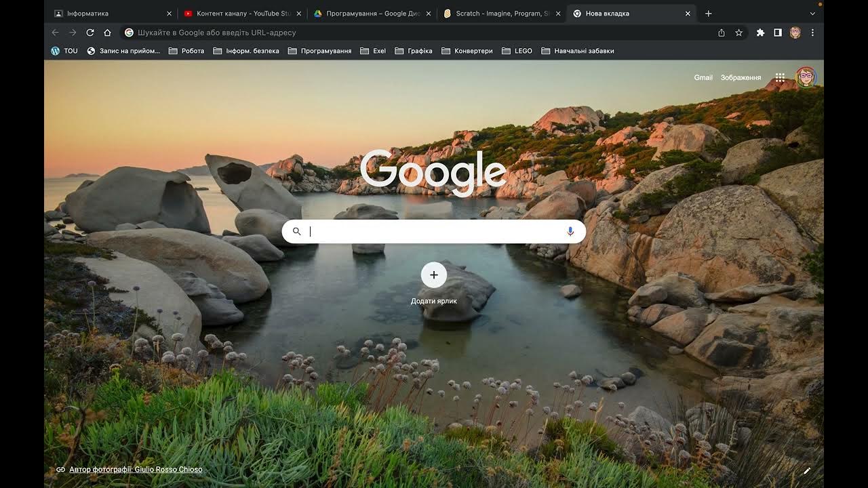Open the home page via house icon
This screenshot has height=488, width=868.
(x=107, y=33)
